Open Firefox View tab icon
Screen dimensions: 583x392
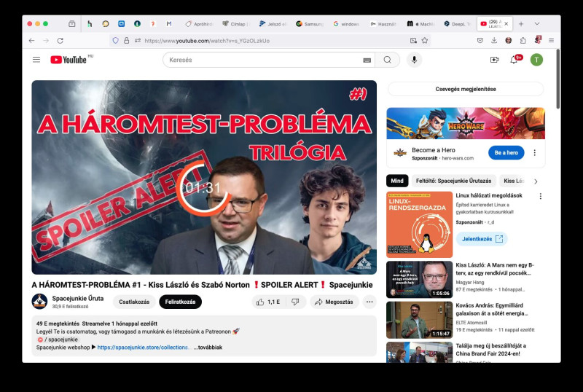[71, 24]
